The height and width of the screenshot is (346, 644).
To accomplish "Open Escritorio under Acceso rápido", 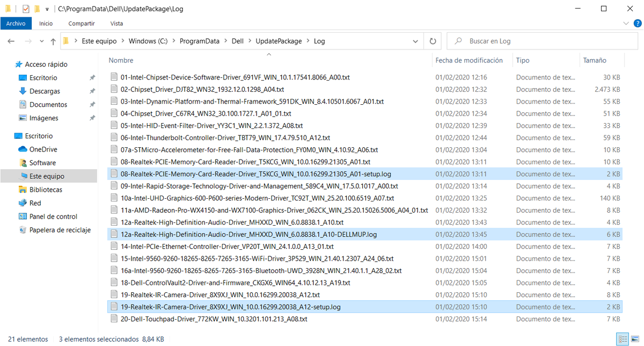I will [x=43, y=78].
